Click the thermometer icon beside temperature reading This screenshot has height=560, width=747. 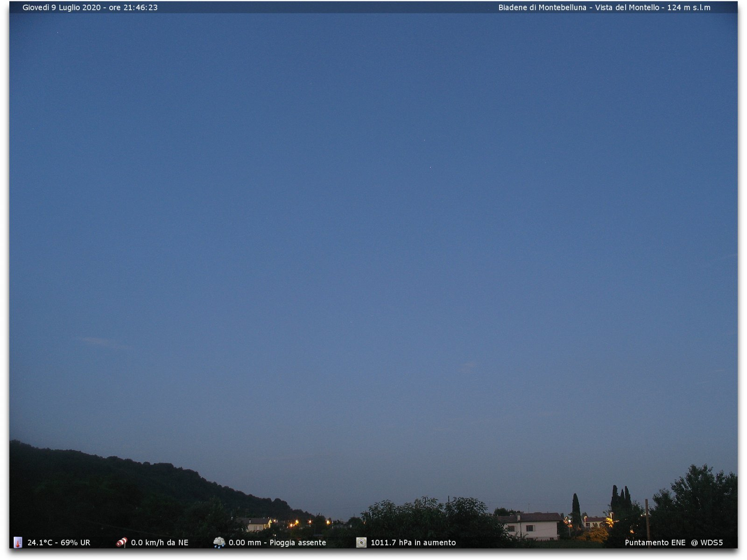pos(18,542)
